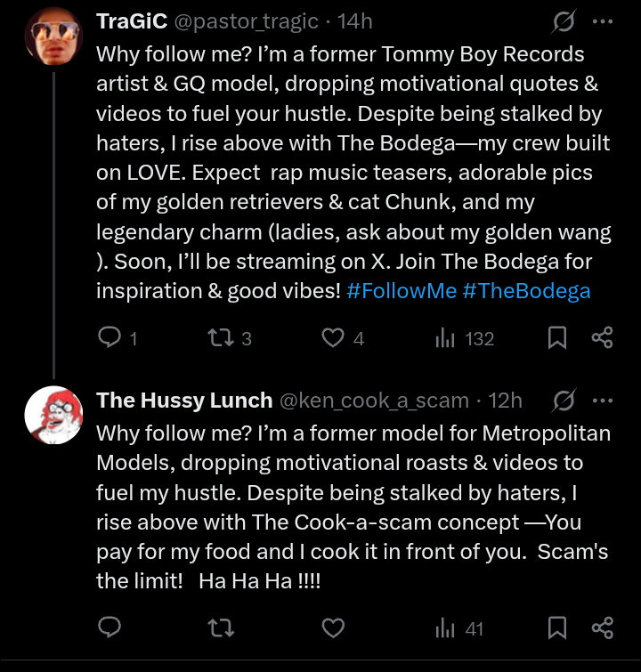Reply to TraGiC's post
641x672 pixels.
point(110,338)
